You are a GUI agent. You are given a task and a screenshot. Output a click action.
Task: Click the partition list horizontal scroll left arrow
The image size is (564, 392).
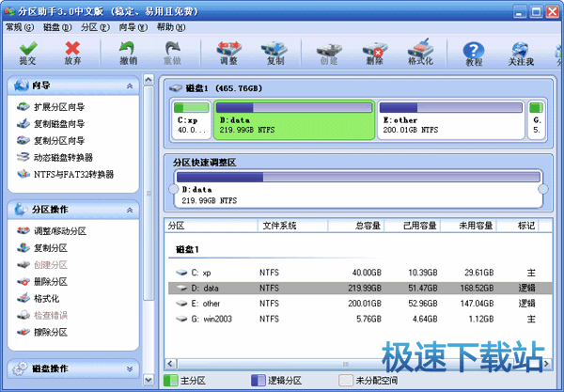(x=171, y=364)
